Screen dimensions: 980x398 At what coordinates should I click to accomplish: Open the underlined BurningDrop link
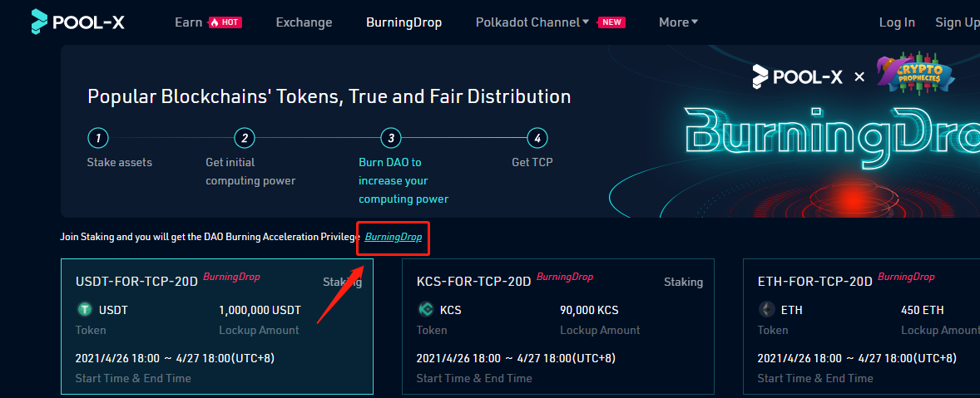pos(393,237)
